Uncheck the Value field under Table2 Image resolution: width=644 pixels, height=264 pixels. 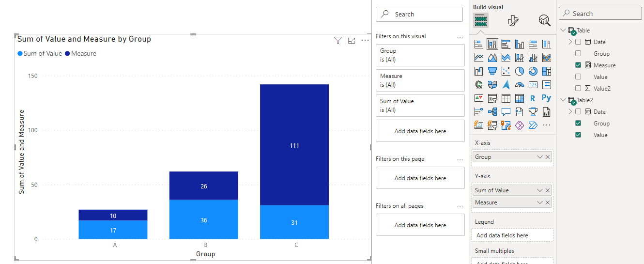click(x=578, y=135)
